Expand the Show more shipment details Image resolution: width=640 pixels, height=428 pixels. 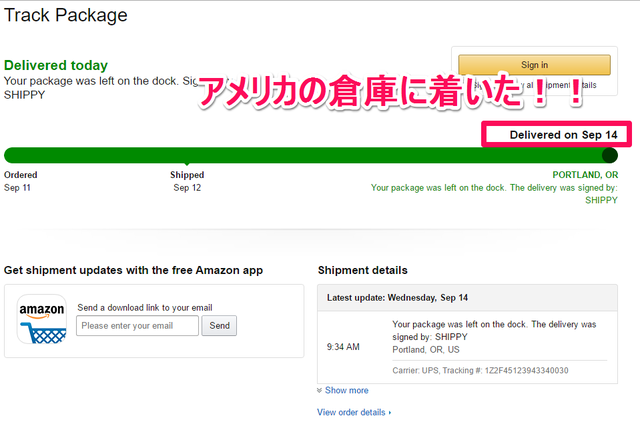point(347,390)
